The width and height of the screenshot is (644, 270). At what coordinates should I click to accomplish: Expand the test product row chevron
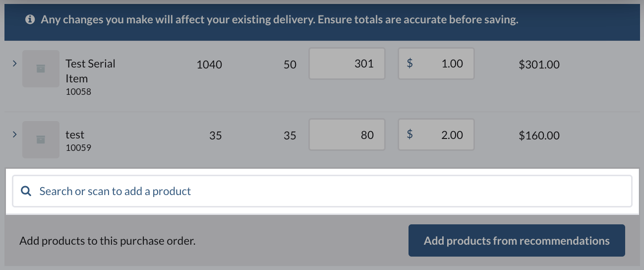click(14, 135)
